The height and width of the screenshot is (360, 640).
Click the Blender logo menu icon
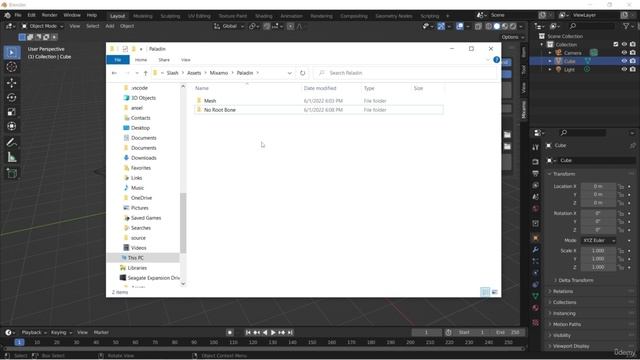point(7,16)
